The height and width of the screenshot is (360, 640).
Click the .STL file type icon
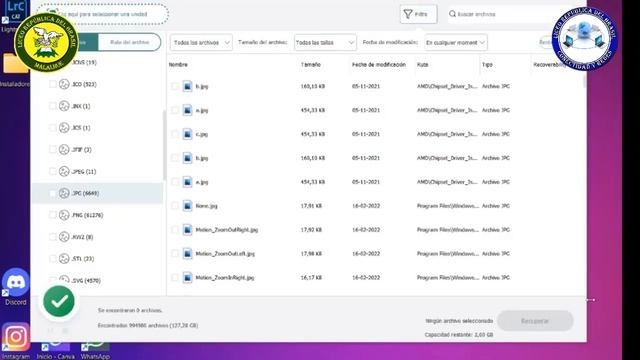pyautogui.click(x=64, y=258)
